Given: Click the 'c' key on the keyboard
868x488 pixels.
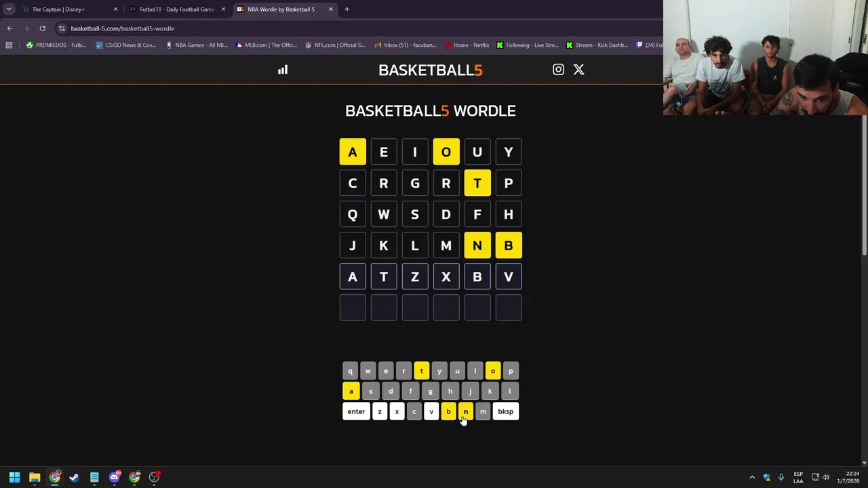Looking at the screenshot, I should point(414,411).
